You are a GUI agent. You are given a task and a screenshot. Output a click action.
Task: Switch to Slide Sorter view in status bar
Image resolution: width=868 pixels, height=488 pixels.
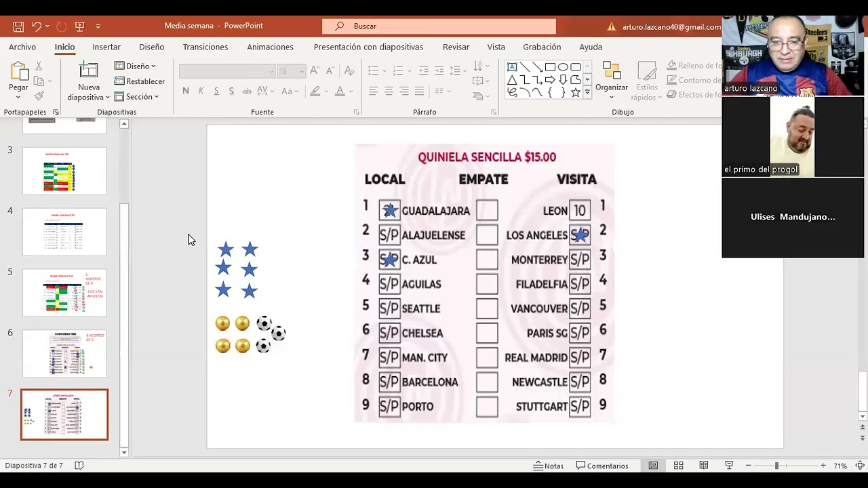coord(678,466)
